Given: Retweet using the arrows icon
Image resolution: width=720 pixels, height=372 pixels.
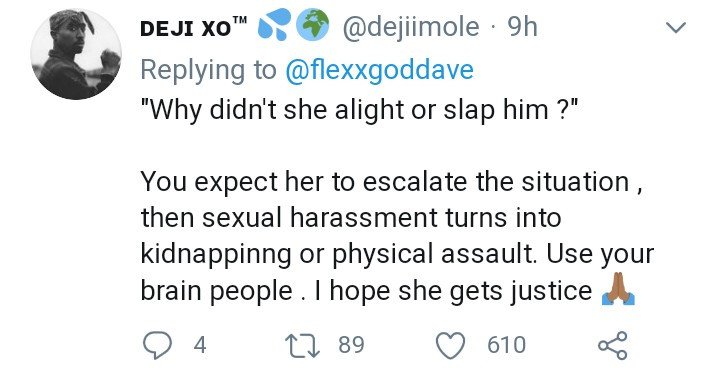Looking at the screenshot, I should click(x=302, y=345).
